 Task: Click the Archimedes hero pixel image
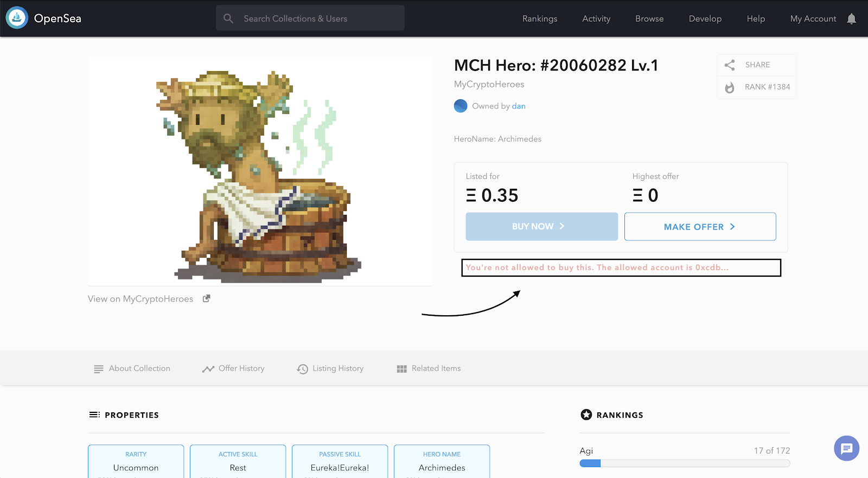pyautogui.click(x=260, y=171)
